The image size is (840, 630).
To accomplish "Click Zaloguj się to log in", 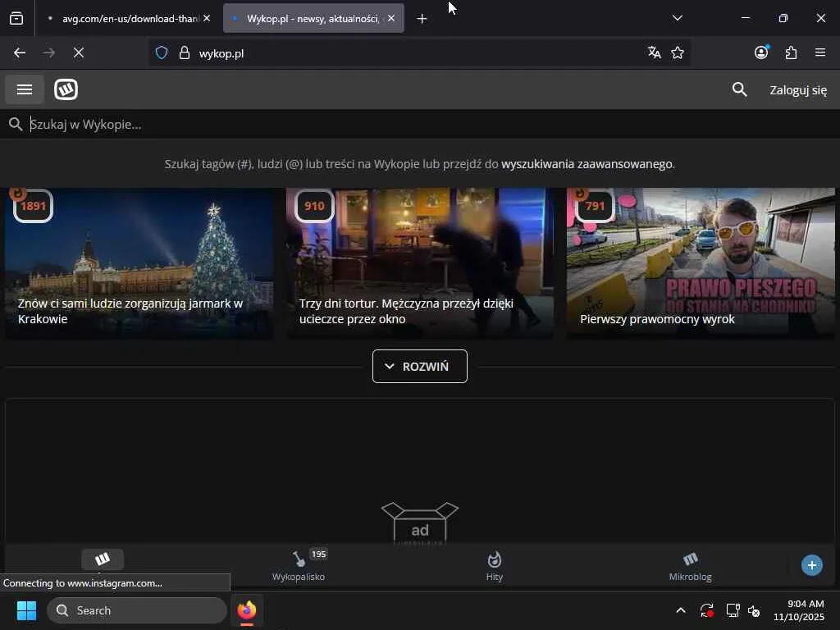I will click(x=797, y=90).
